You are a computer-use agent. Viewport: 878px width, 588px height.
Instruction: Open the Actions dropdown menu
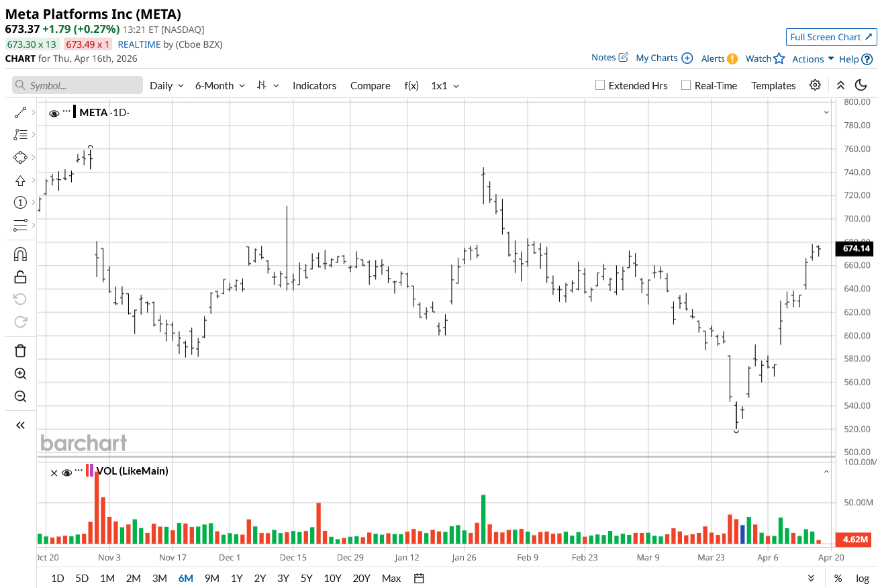click(813, 58)
